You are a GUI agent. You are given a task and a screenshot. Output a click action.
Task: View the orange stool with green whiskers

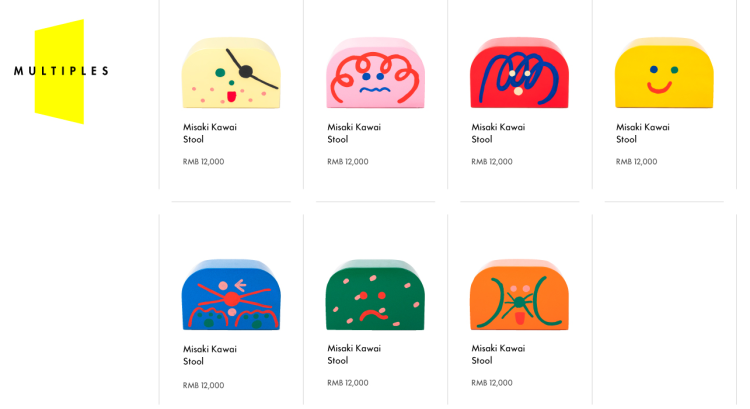coord(519,295)
